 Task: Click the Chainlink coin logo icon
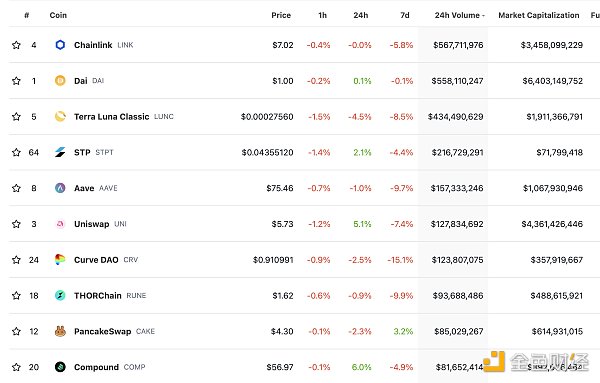[x=60, y=45]
